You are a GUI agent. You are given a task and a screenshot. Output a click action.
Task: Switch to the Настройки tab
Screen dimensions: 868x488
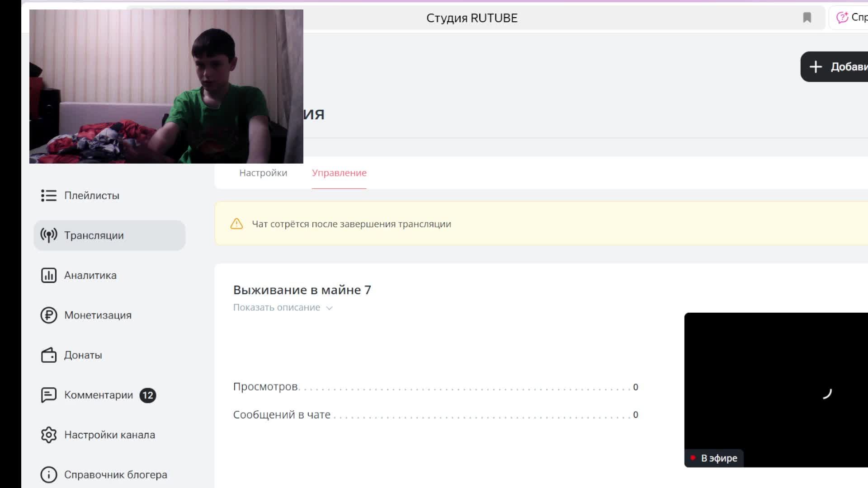click(263, 173)
